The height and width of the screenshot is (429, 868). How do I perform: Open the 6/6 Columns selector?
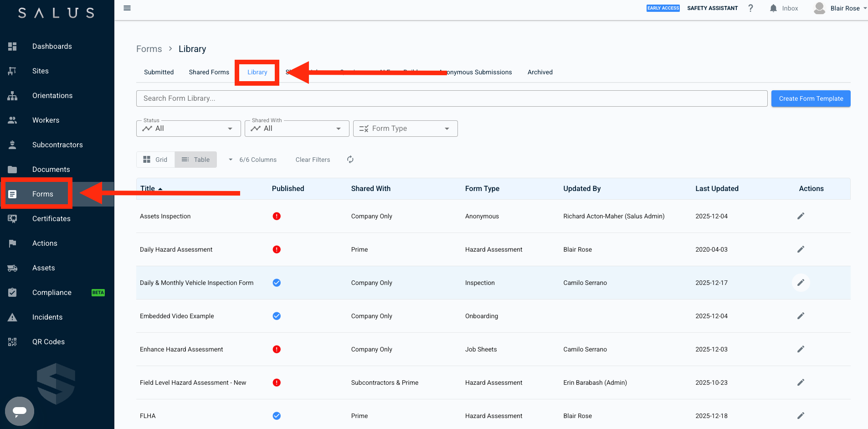253,160
